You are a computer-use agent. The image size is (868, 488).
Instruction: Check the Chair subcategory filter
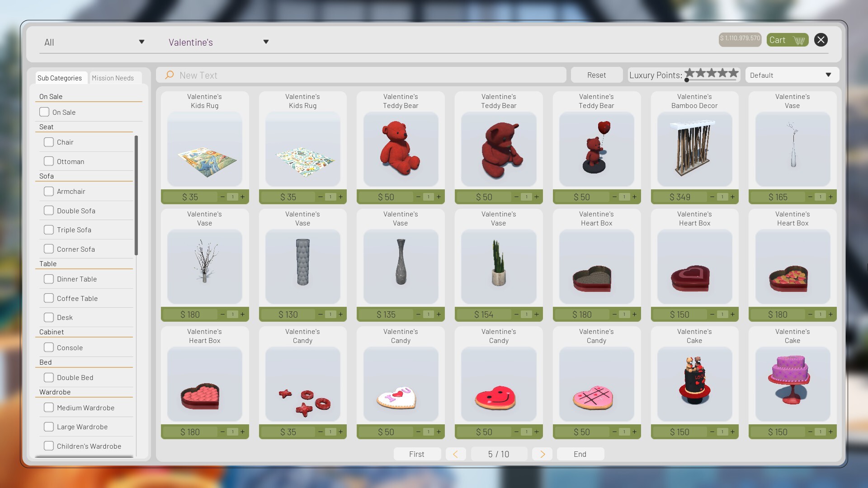(x=49, y=142)
